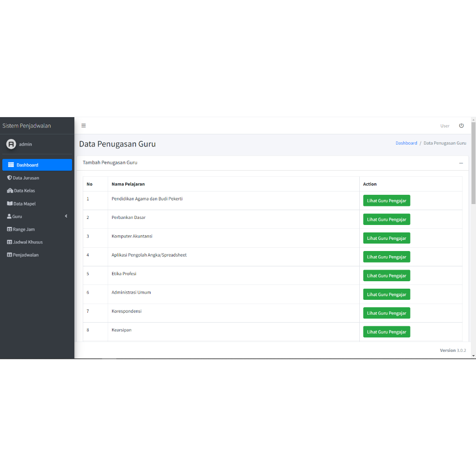The height and width of the screenshot is (476, 476).
Task: View teachers for Pendidikan Agama dan Budi Pekerti
Action: tap(386, 201)
